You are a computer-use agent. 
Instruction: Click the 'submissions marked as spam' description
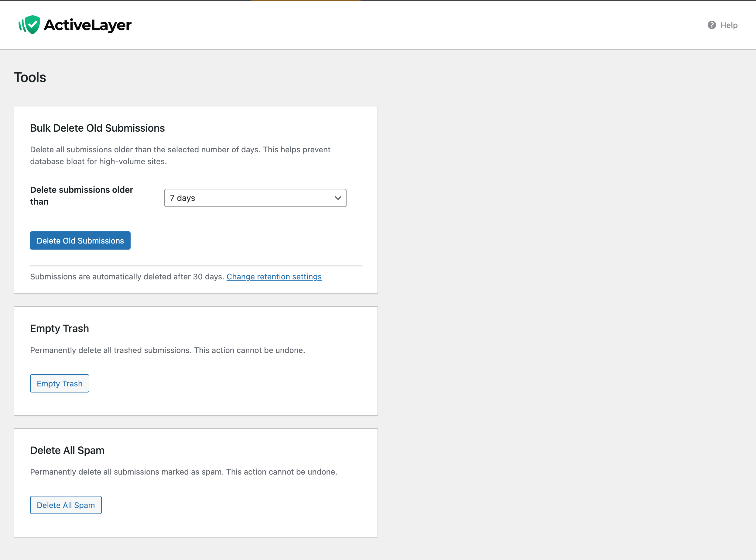click(x=183, y=472)
